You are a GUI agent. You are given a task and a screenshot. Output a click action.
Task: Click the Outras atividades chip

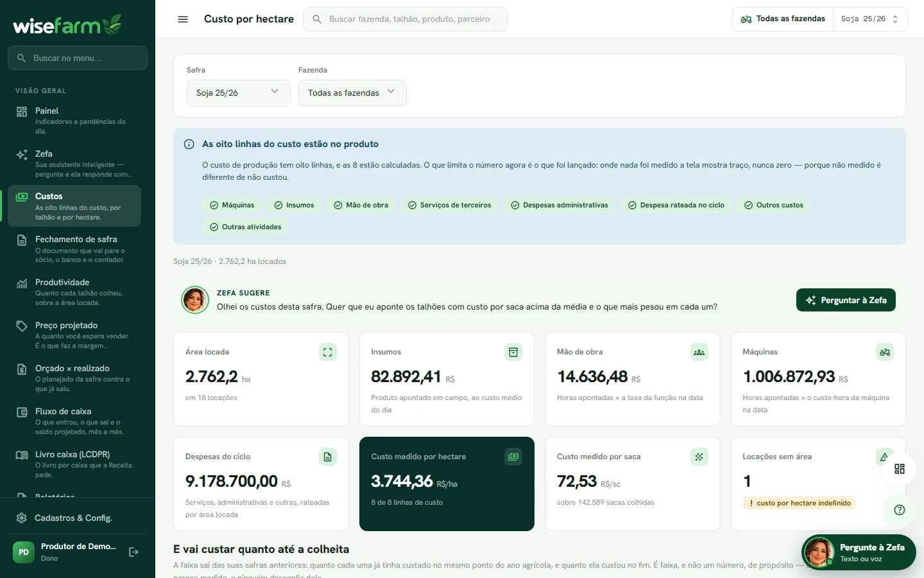point(245,227)
